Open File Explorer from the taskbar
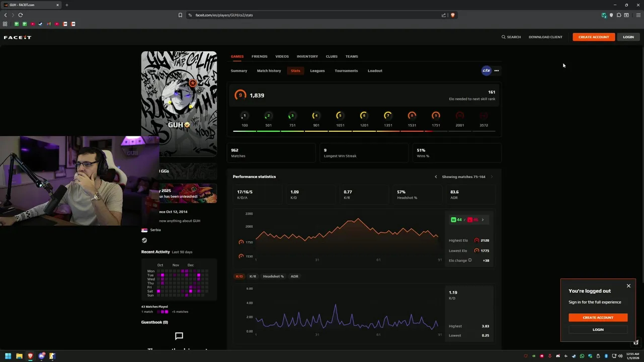 coord(19,356)
